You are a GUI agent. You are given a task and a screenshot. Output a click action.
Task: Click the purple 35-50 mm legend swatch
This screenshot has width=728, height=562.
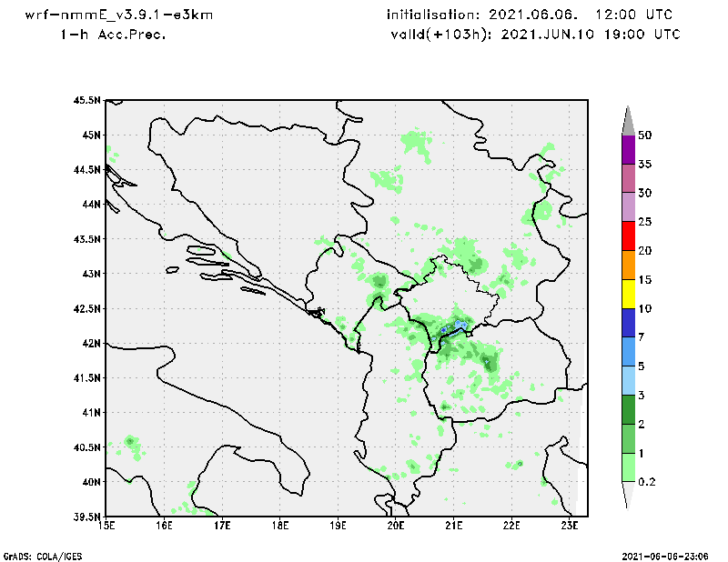[628, 149]
